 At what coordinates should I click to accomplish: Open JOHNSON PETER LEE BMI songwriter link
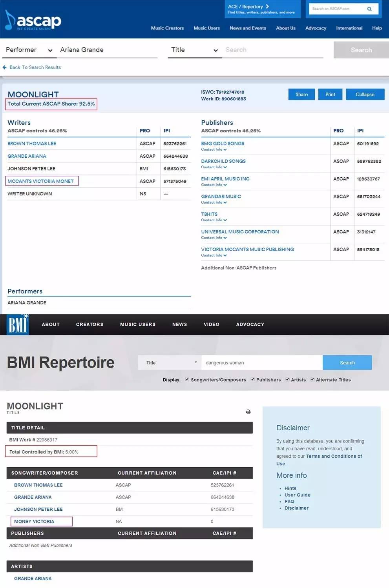pyautogui.click(x=38, y=509)
